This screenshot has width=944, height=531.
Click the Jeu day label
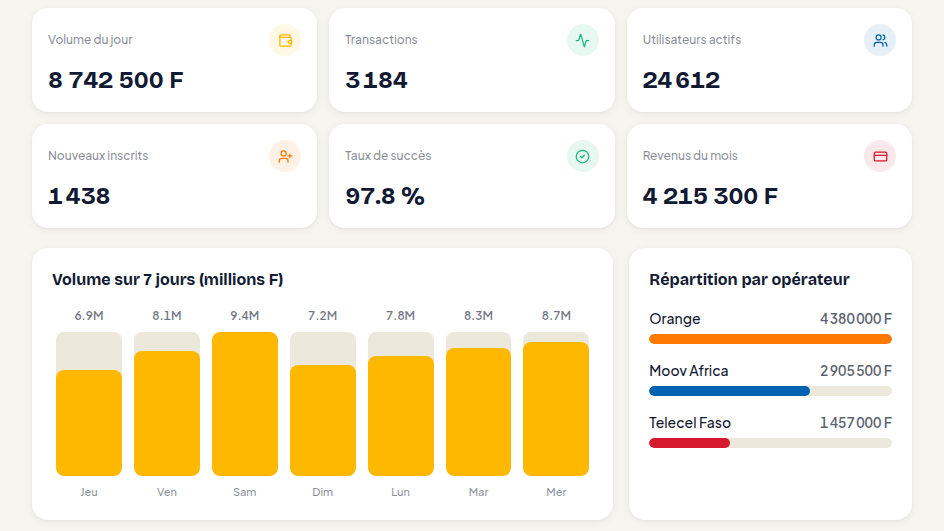click(x=89, y=492)
